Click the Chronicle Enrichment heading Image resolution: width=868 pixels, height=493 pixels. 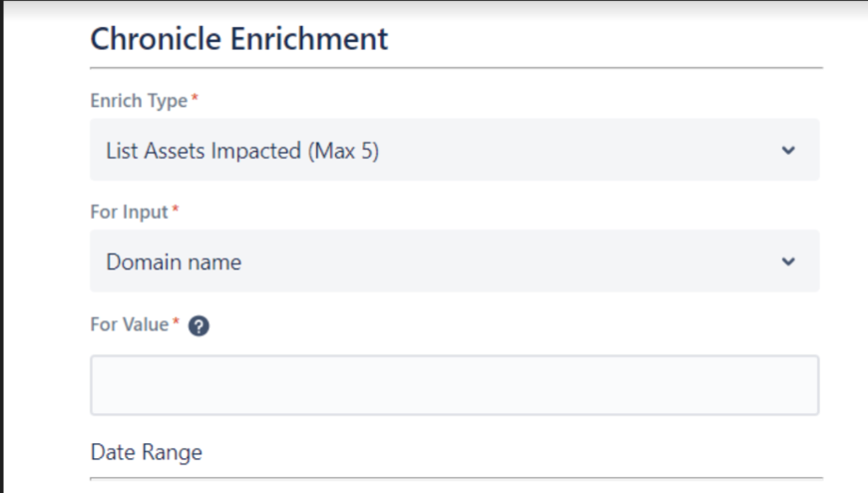coord(238,39)
